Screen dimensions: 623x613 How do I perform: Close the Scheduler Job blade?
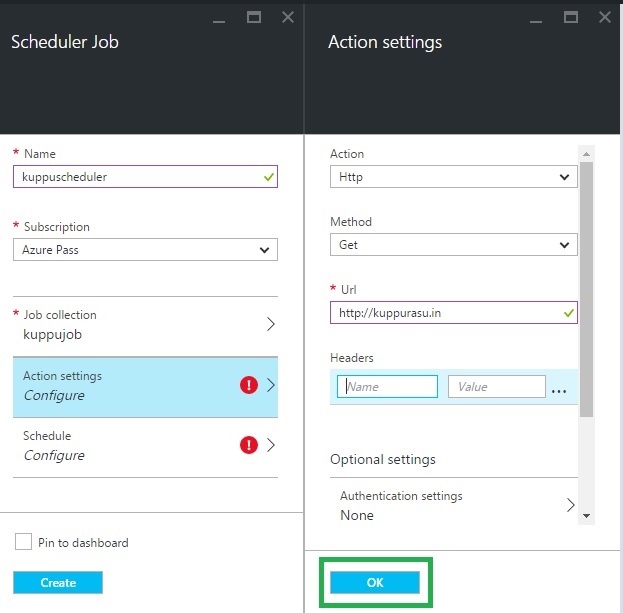(288, 17)
